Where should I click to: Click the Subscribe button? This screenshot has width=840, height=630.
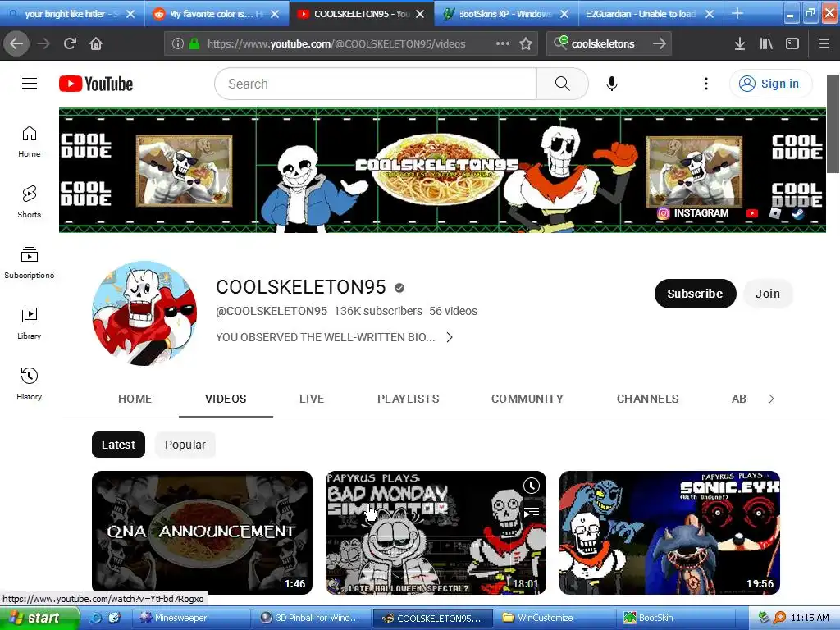point(695,294)
